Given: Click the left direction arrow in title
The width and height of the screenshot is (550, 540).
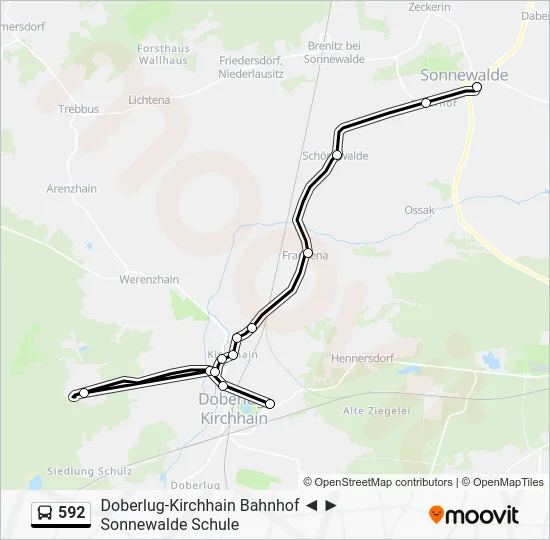Looking at the screenshot, I should pos(311,506).
